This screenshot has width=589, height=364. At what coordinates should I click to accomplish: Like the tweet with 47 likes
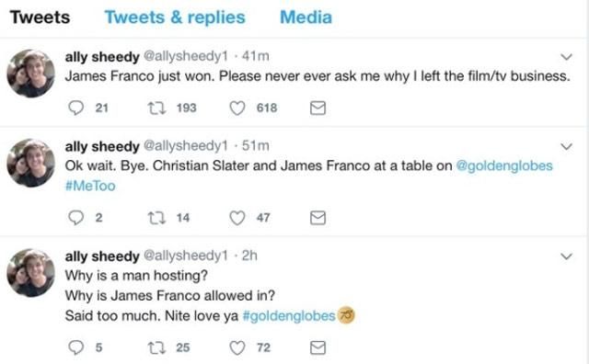click(237, 218)
